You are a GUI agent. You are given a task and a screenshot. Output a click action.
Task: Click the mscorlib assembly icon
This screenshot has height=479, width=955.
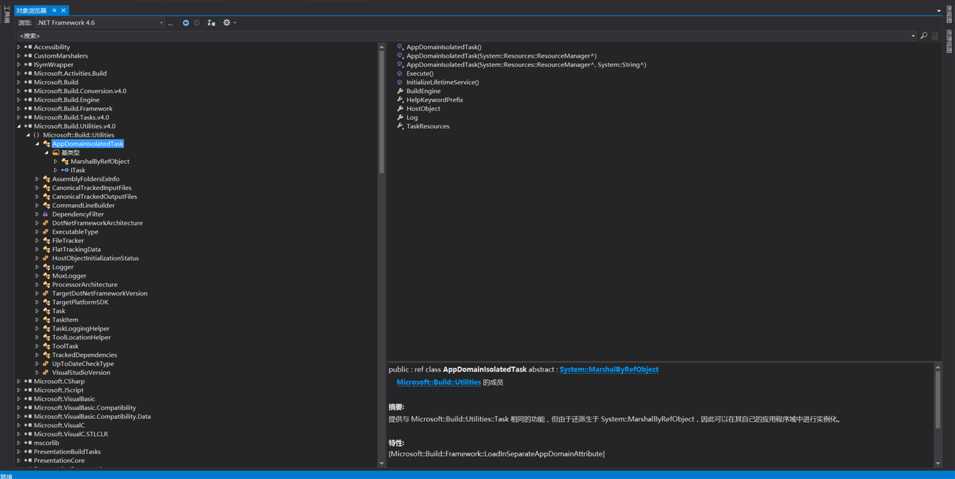tap(28, 443)
